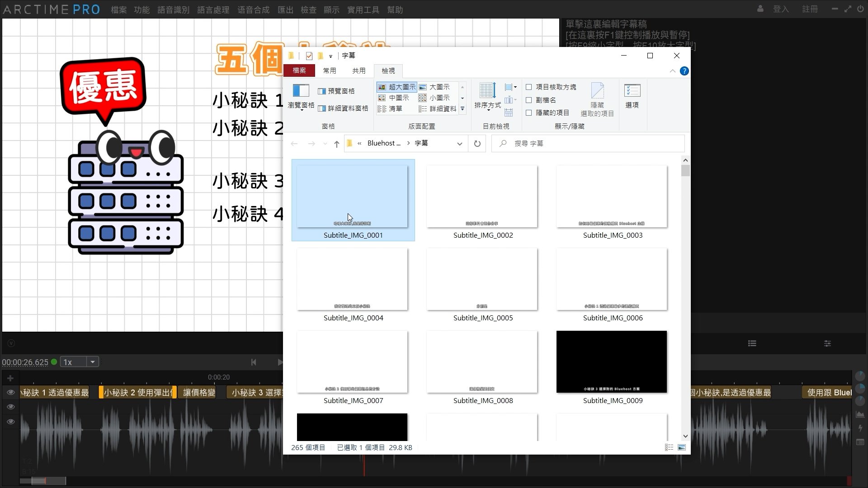This screenshot has height=488, width=868.
Task: Adjust the second round knob on timeline sidebar
Action: [x=860, y=389]
